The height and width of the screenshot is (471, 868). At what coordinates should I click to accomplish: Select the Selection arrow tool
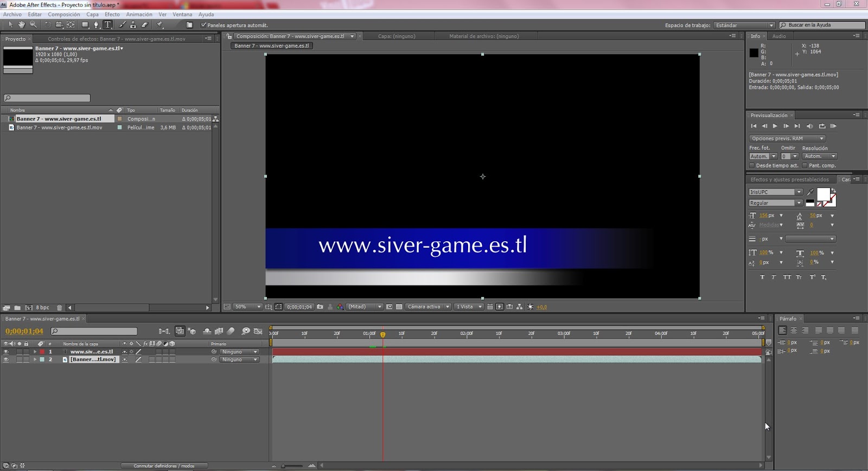[x=10, y=25]
